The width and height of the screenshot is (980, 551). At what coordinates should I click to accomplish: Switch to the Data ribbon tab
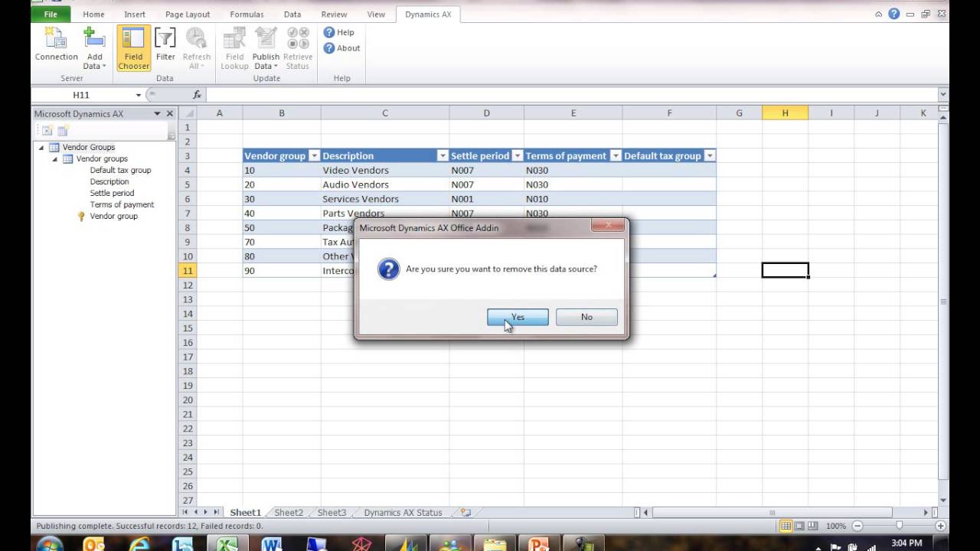coord(292,14)
